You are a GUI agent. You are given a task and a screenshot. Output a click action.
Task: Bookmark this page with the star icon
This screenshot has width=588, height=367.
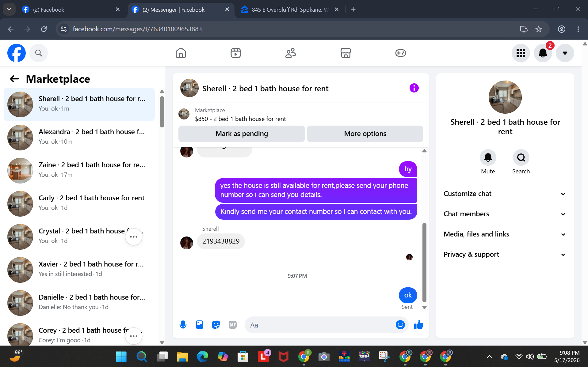pyautogui.click(x=539, y=29)
